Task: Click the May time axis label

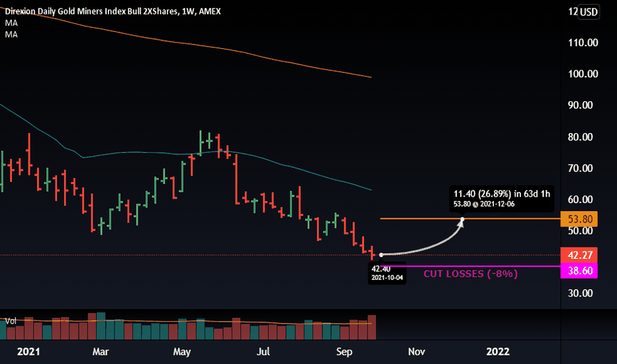Action: tap(182, 351)
